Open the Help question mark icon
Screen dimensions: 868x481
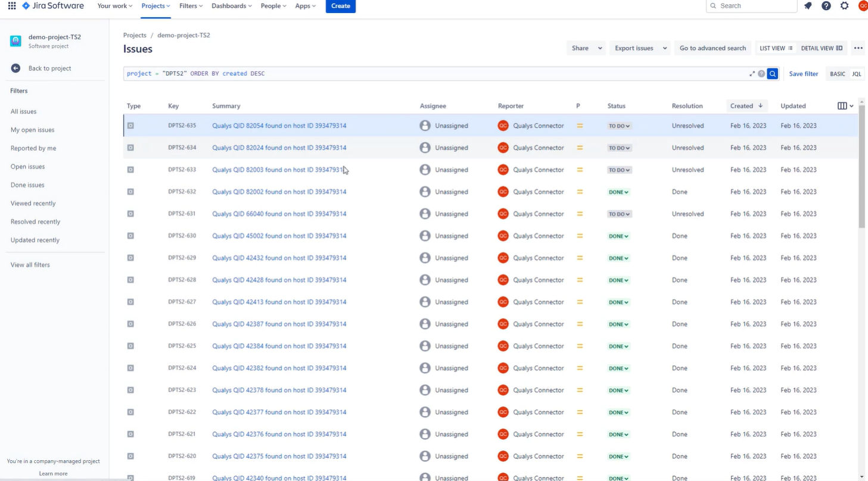[826, 6]
